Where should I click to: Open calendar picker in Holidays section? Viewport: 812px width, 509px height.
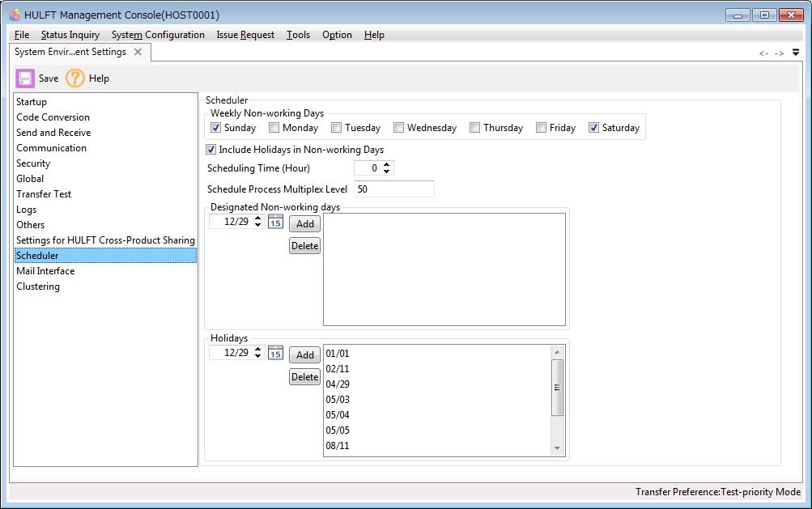pyautogui.click(x=275, y=354)
